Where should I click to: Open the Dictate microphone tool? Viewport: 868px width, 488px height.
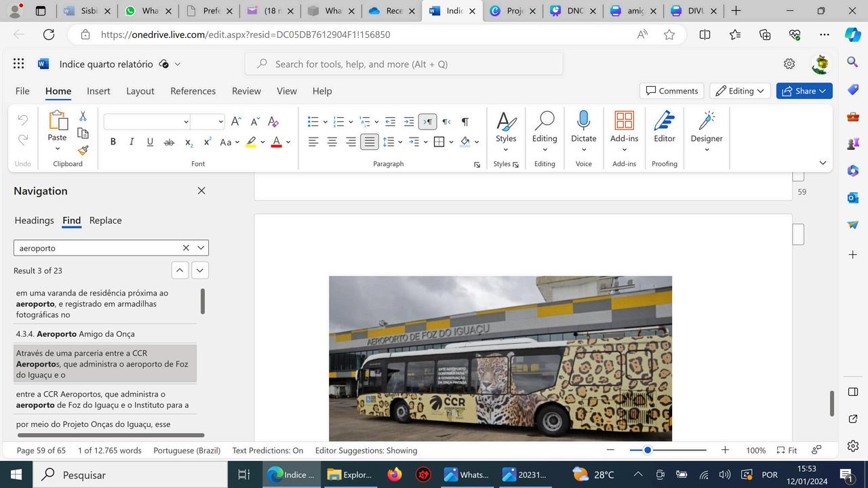click(x=583, y=128)
